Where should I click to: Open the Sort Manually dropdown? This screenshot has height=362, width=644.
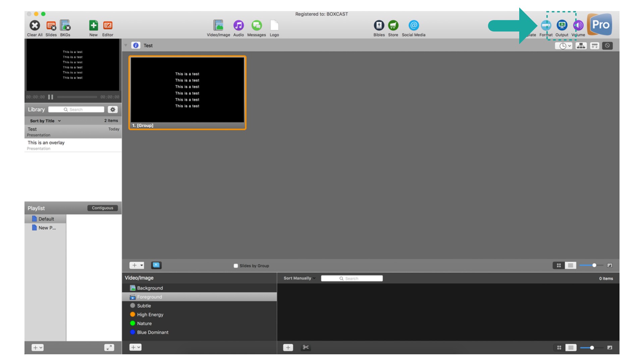click(x=299, y=278)
